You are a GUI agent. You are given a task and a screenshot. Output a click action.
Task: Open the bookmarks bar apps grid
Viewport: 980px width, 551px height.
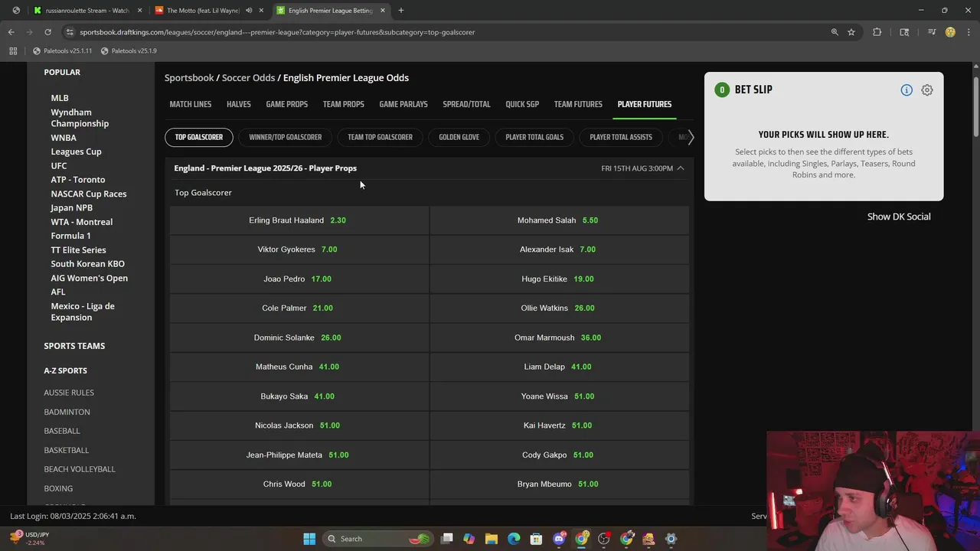pos(13,51)
